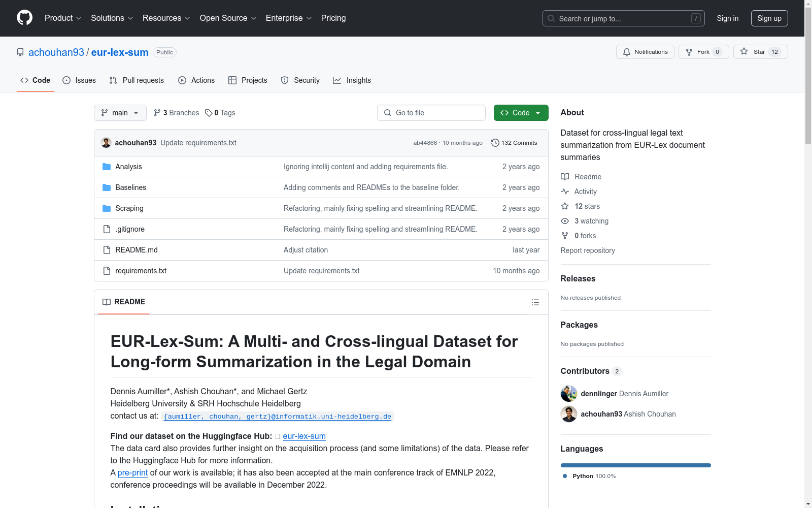View the 3 watching list

click(x=585, y=221)
